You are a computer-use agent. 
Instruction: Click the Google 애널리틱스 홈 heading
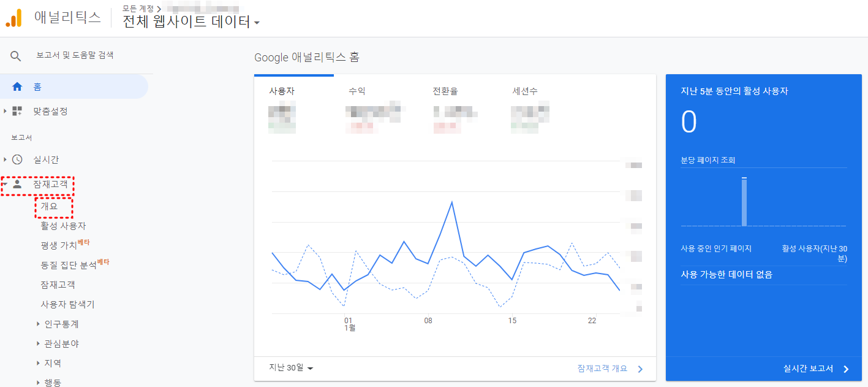(x=307, y=57)
